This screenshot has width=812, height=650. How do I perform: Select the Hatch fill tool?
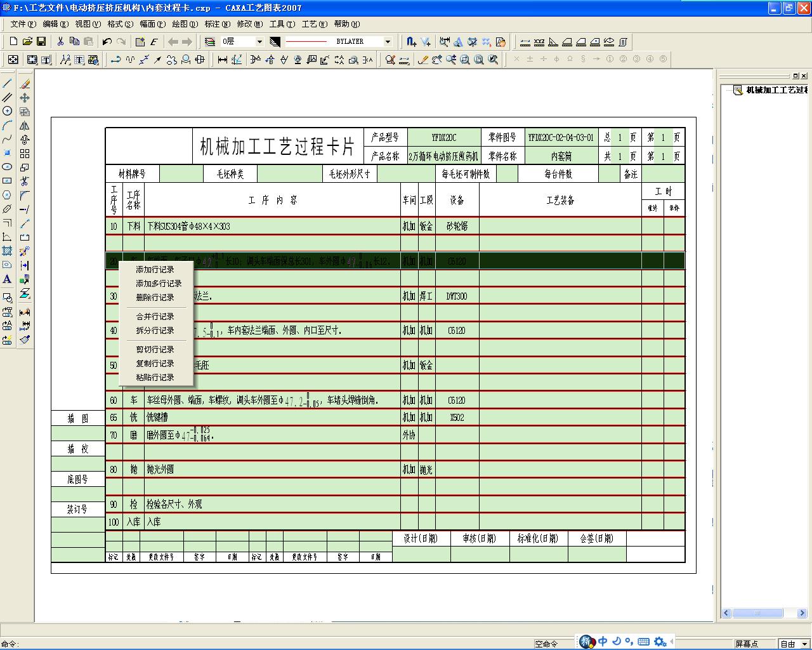[x=8, y=251]
